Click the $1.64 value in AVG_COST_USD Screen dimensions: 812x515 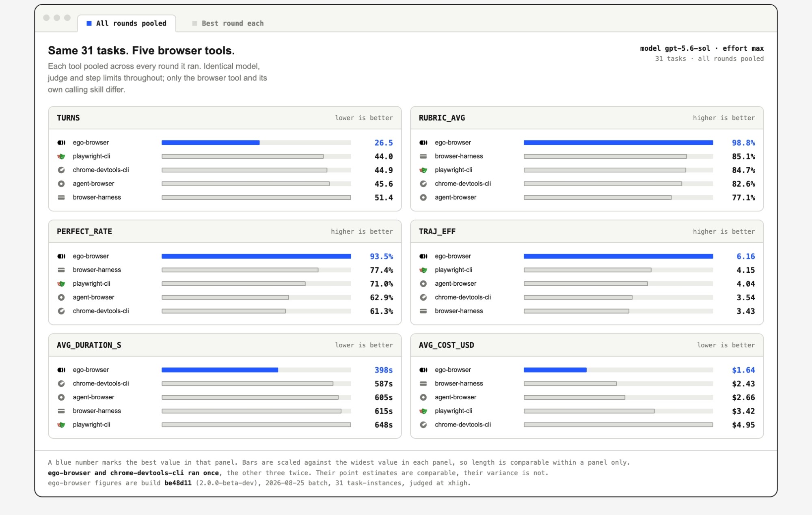coord(743,370)
